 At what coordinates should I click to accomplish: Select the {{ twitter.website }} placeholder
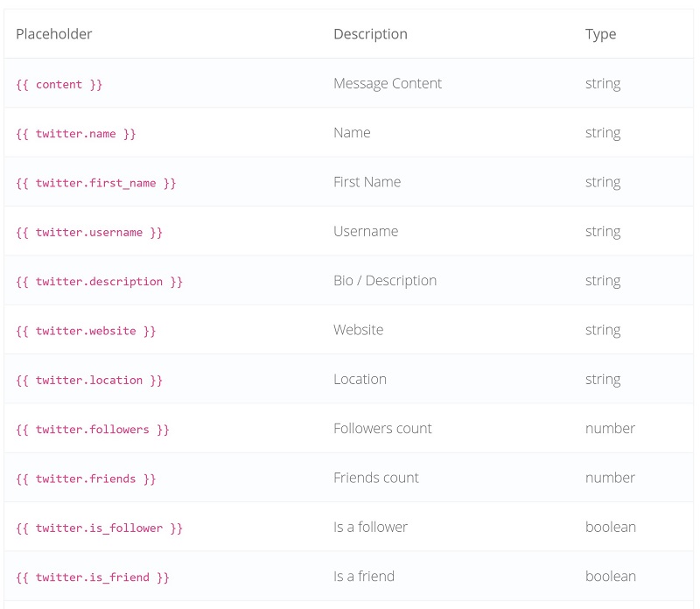tap(86, 331)
